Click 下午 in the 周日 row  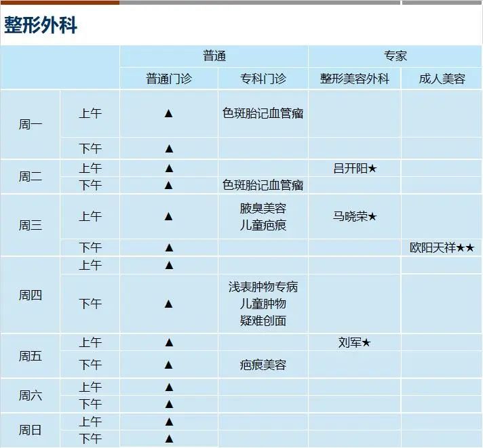(90, 438)
